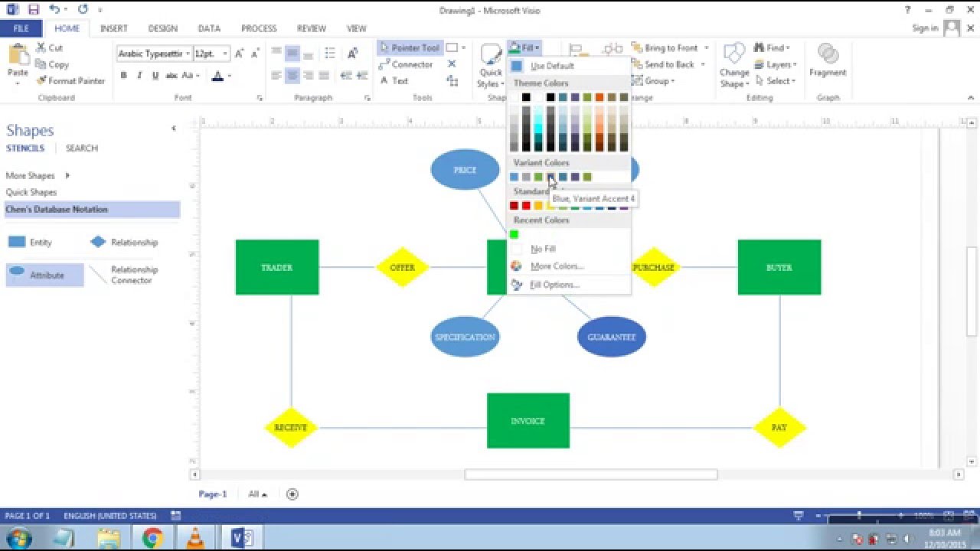Image resolution: width=980 pixels, height=551 pixels.
Task: Switch to the DESIGN ribbon tab
Action: click(x=162, y=28)
